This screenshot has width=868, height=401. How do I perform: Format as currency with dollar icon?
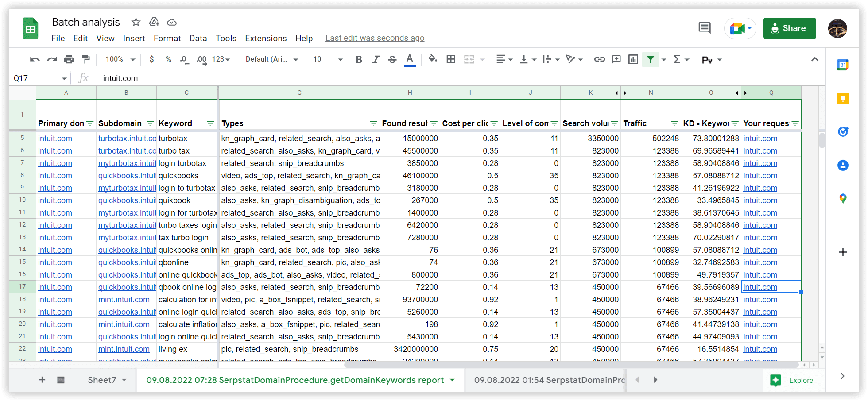pyautogui.click(x=152, y=59)
